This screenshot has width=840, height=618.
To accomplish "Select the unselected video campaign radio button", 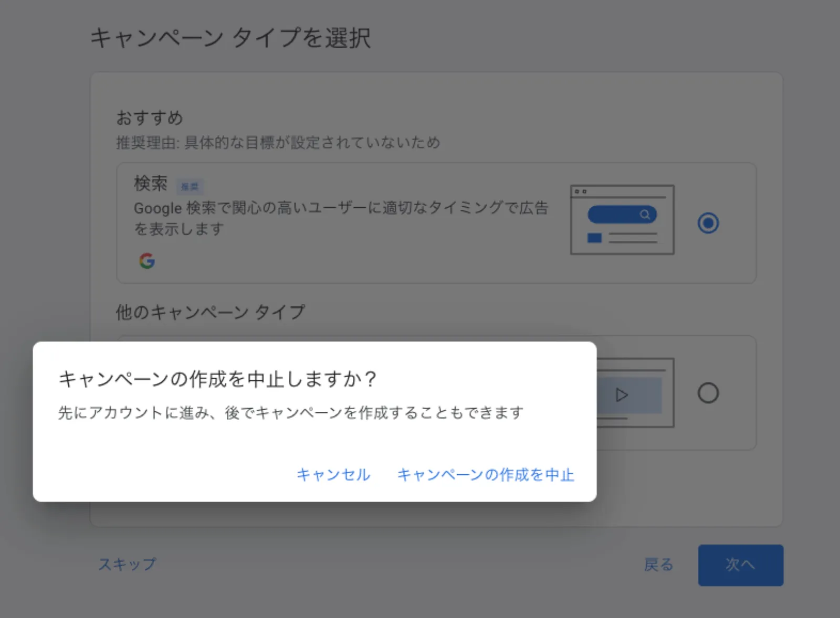I will click(x=708, y=393).
